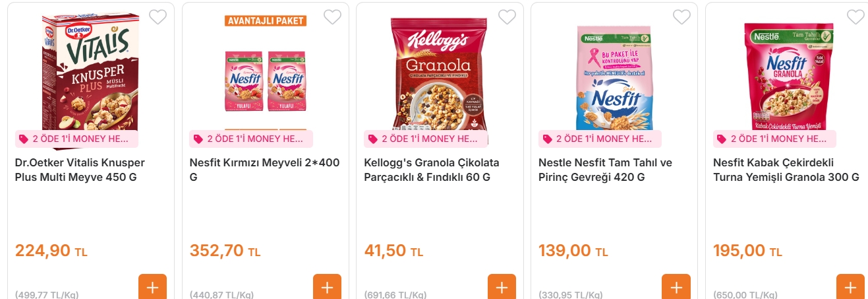View Nesfit Kabak Çekirdekli Turna Yemişli Granola
The width and height of the screenshot is (868, 299).
786,170
